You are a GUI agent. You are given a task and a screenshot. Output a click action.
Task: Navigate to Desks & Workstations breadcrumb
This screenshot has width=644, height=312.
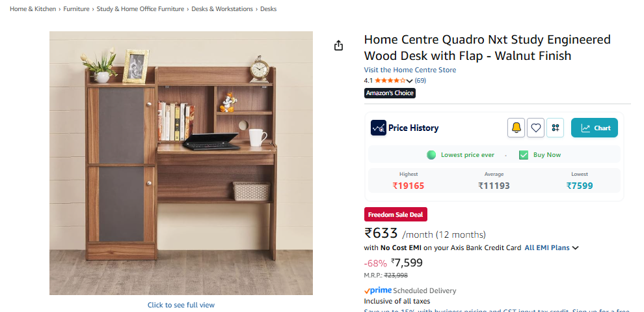(222, 8)
